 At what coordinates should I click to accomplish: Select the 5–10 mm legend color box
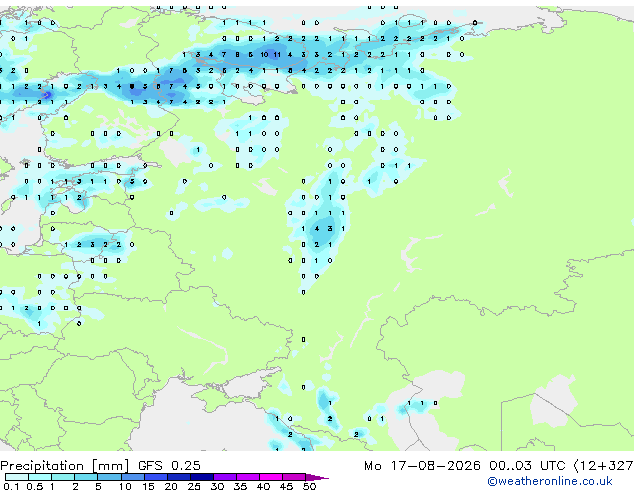(109, 477)
